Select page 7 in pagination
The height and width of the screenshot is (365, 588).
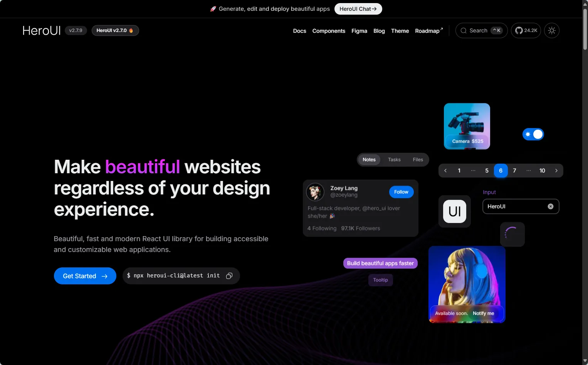click(515, 171)
